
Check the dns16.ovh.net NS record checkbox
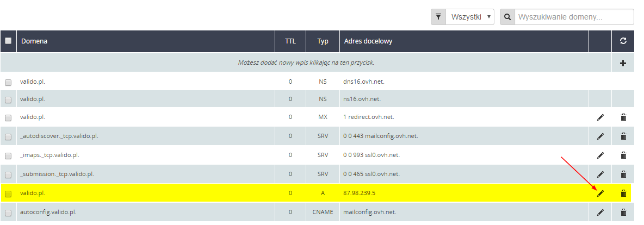pyautogui.click(x=8, y=83)
